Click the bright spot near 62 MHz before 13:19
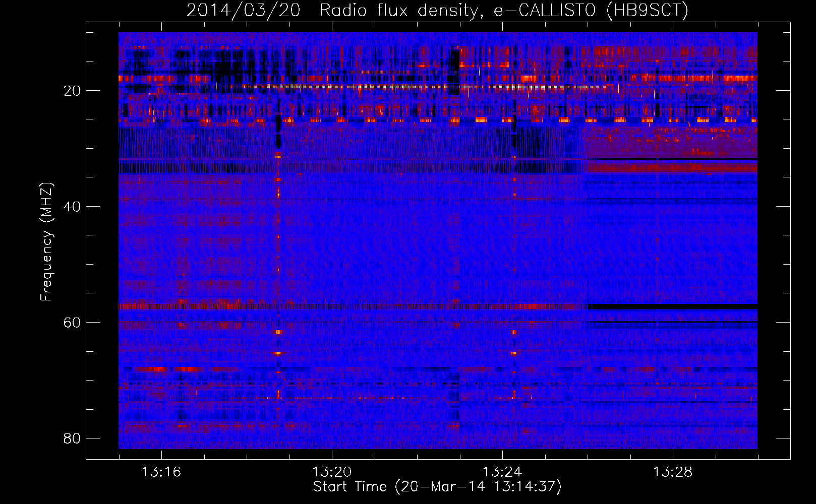This screenshot has height=504, width=816. tap(278, 332)
